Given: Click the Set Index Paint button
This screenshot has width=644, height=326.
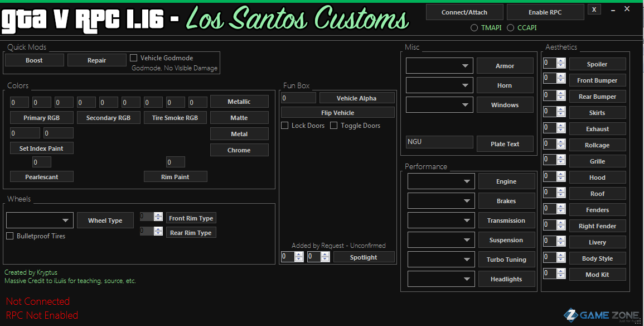Looking at the screenshot, I should (x=41, y=148).
